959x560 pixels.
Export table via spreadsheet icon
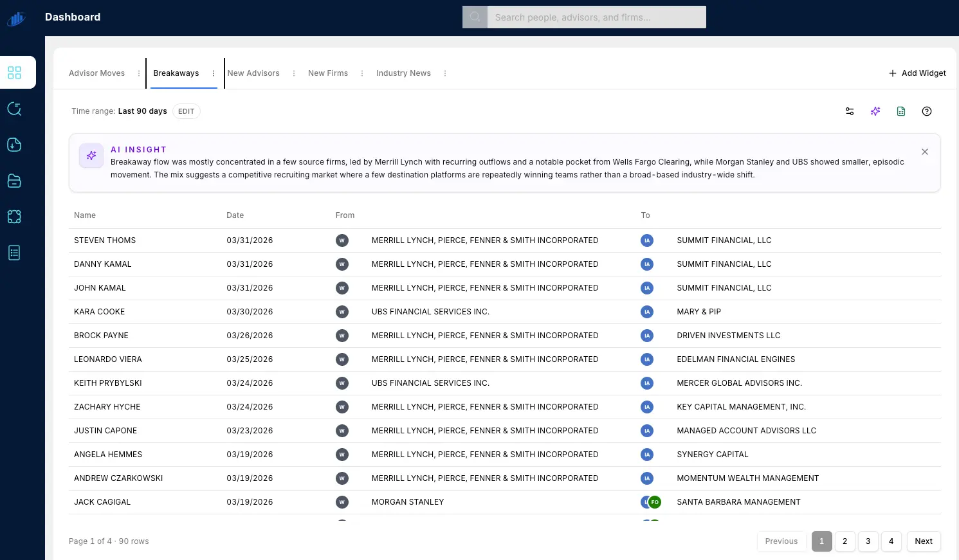901,111
